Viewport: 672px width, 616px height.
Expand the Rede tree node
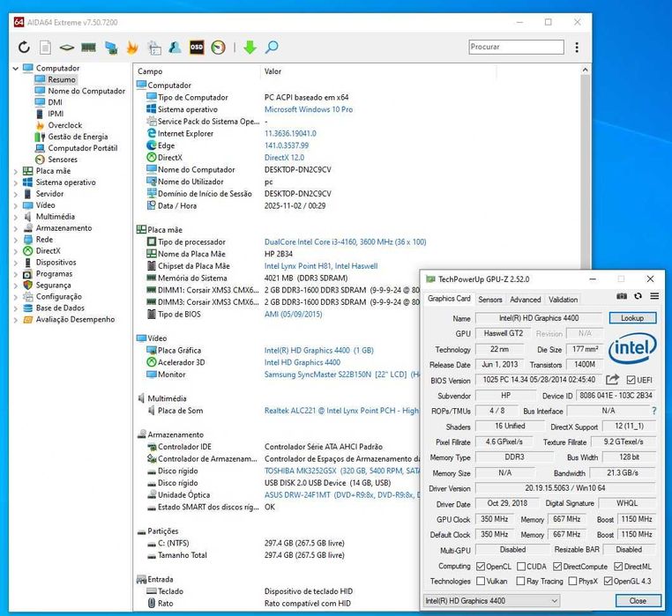pyautogui.click(x=15, y=240)
